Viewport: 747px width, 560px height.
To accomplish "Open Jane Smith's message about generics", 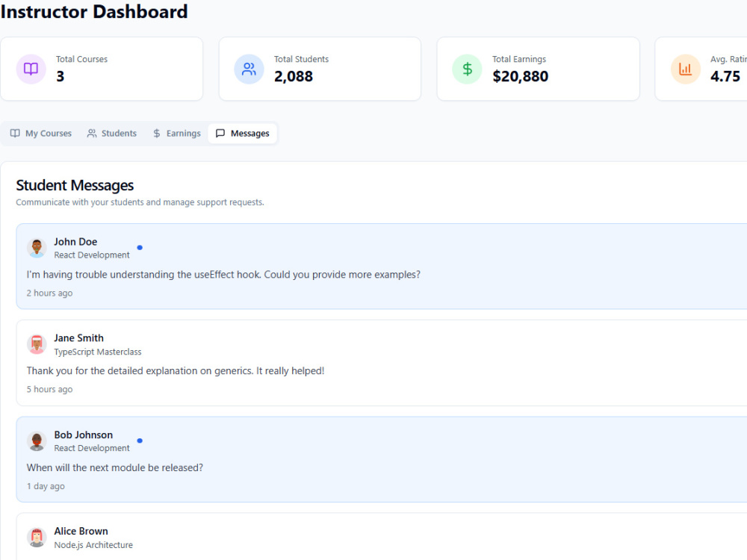I will (x=381, y=363).
